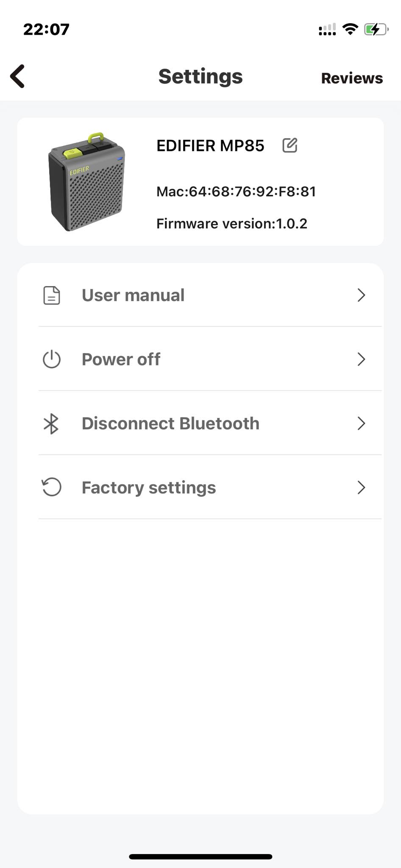Tap the Power off label
401x868 pixels.
(x=121, y=359)
